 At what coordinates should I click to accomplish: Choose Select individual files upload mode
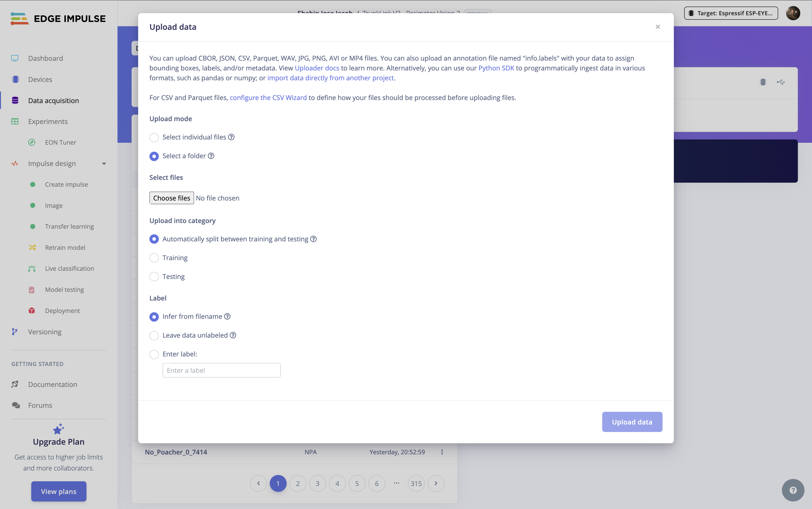point(154,137)
